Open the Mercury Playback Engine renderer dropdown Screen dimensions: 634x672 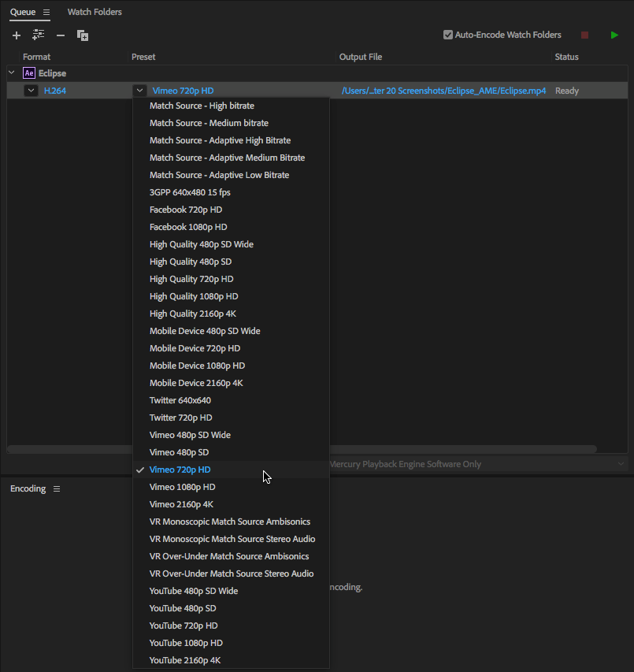click(x=621, y=464)
